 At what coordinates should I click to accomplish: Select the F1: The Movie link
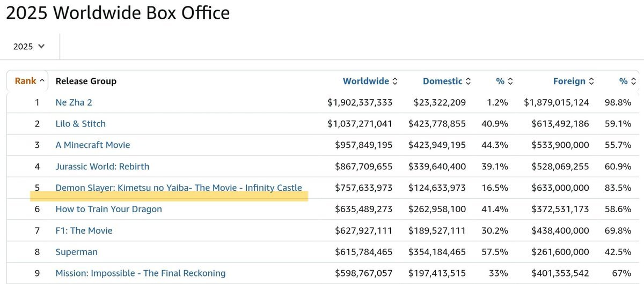pos(84,230)
